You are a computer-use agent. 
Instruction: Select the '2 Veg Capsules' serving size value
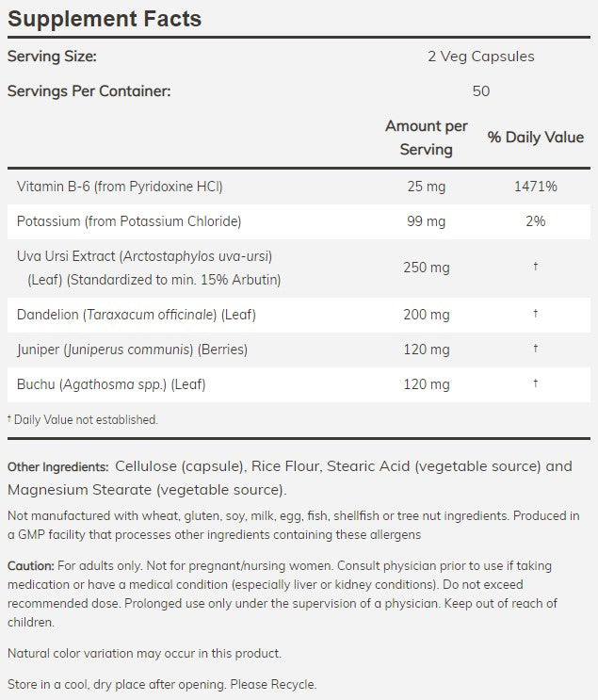[480, 57]
